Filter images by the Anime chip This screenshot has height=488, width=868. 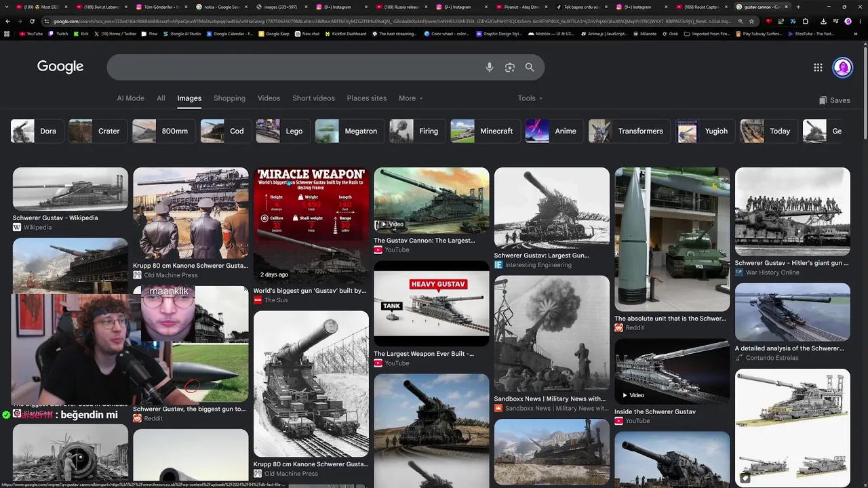pyautogui.click(x=554, y=131)
